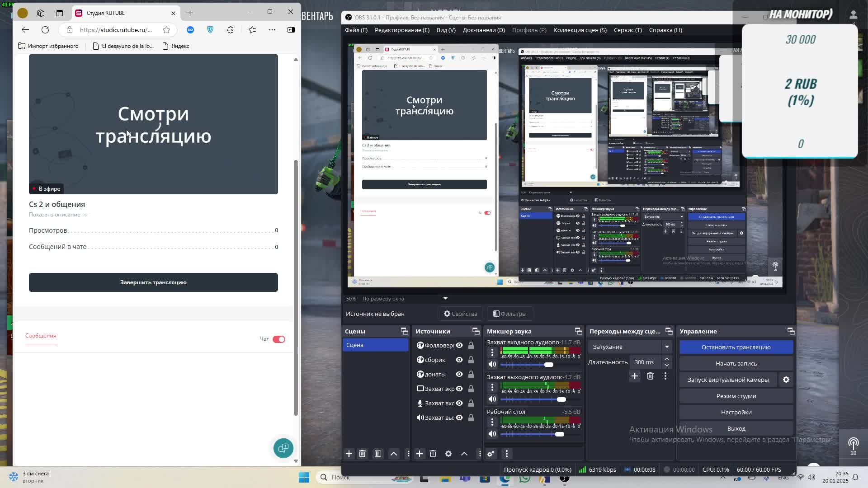868x488 pixels.
Task: Open OBS Настройки button
Action: [736, 413]
